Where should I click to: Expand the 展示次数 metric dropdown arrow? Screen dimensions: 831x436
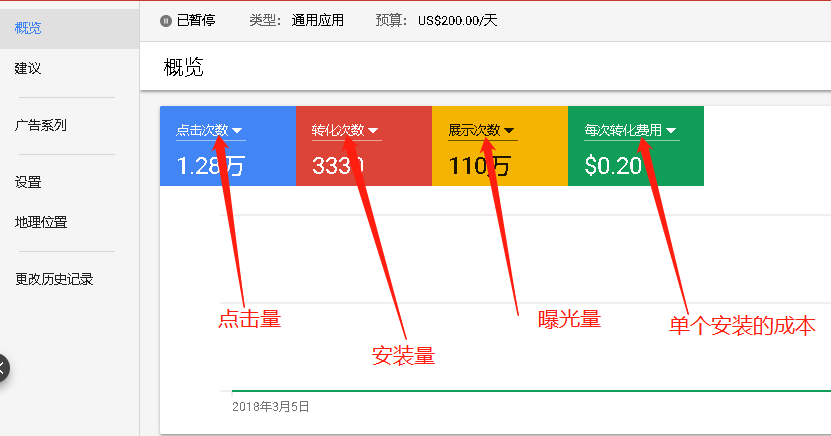[509, 131]
